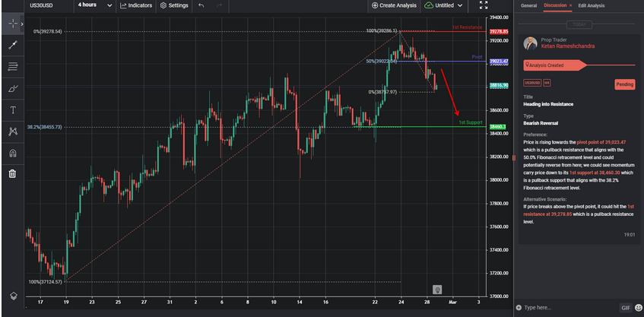
Task: Enter fullscreen chart mode
Action: click(x=484, y=5)
